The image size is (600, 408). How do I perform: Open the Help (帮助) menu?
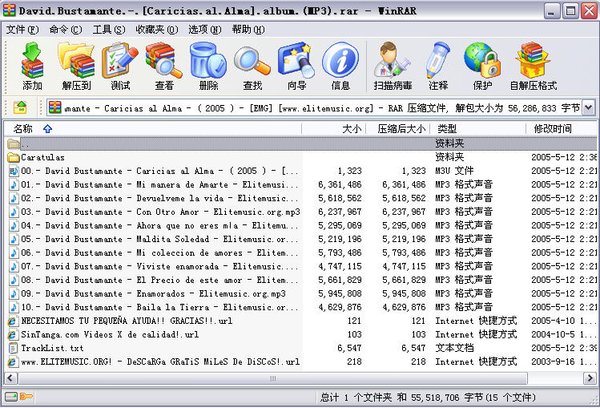coord(248,29)
